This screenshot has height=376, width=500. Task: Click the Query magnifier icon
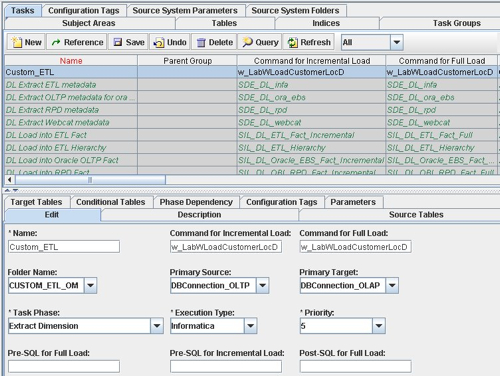click(x=247, y=42)
